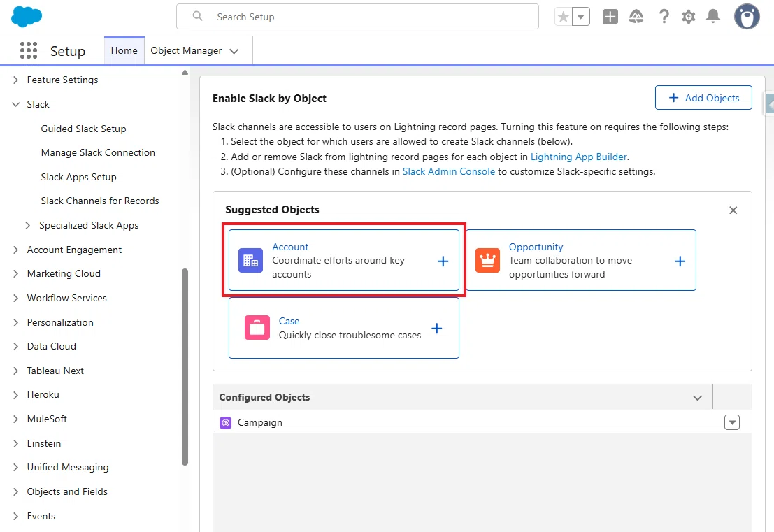Screen dimensions: 774x532
Task: Open Manage Slack Connection
Action: 98,153
